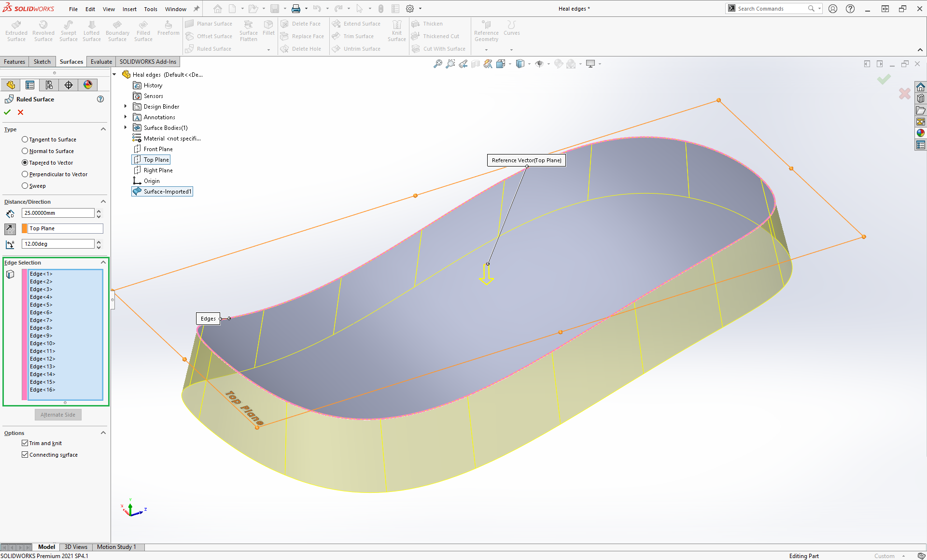Click the Ruled Surface help icon

click(100, 99)
